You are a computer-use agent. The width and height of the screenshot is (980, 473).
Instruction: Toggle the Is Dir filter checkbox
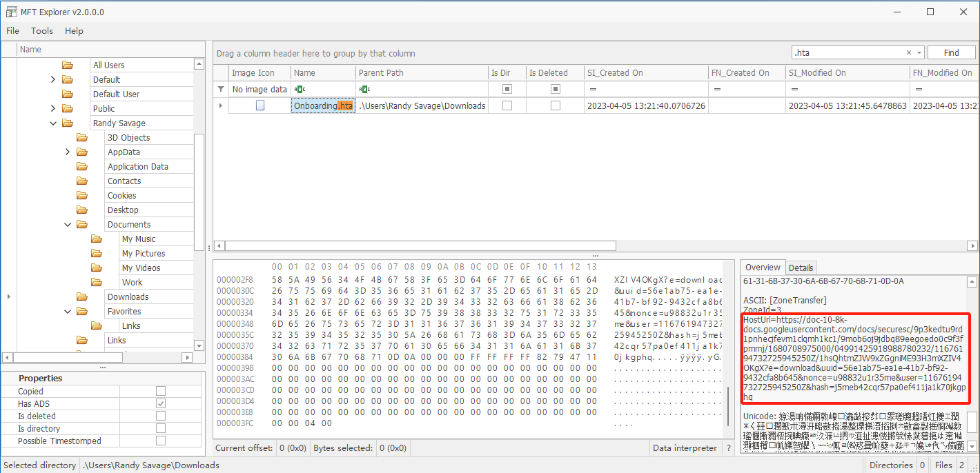(x=507, y=89)
